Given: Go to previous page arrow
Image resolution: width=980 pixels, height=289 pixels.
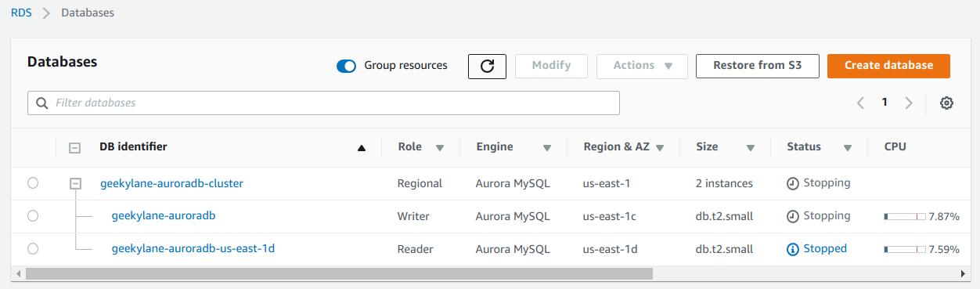Looking at the screenshot, I should tap(860, 103).
